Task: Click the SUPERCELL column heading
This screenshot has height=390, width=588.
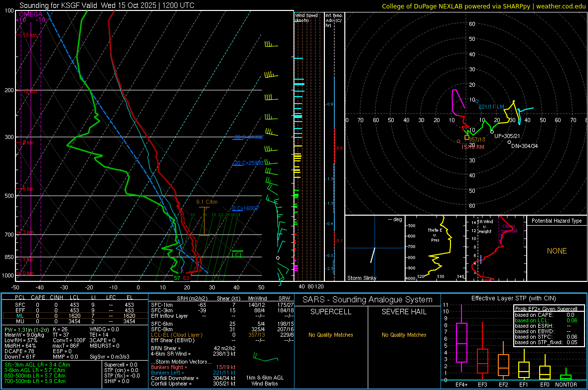Action: (x=331, y=312)
